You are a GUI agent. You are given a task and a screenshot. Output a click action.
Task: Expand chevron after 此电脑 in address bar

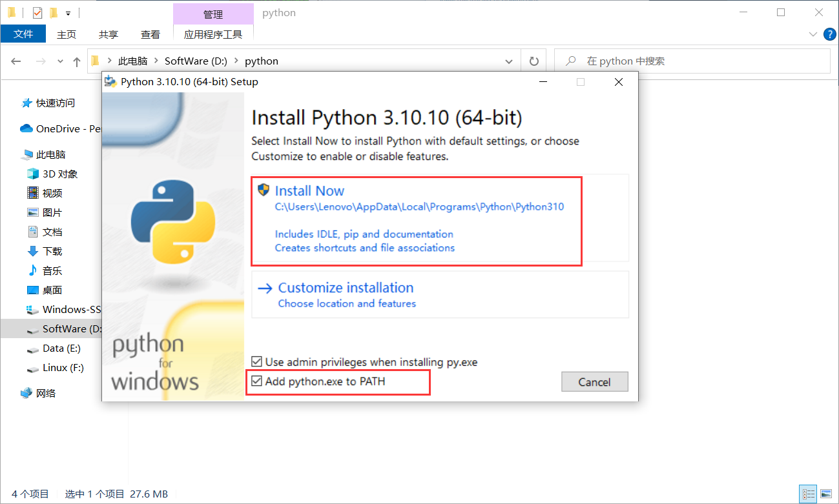click(156, 61)
